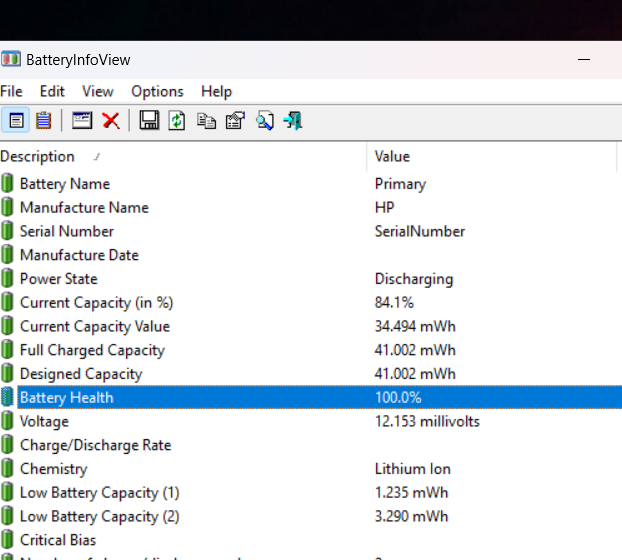The height and width of the screenshot is (560, 622).
Task: Click the 1.235 mWh value
Action: tap(411, 493)
